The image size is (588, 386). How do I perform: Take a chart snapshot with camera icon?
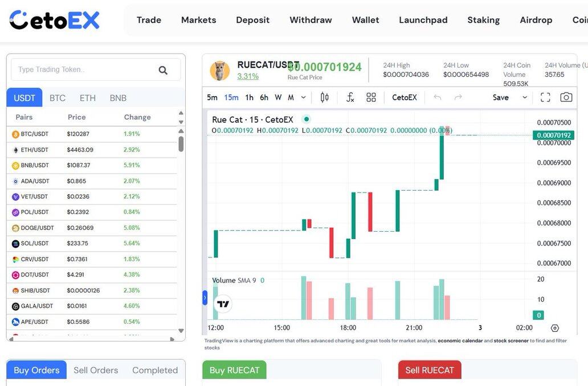pyautogui.click(x=566, y=97)
